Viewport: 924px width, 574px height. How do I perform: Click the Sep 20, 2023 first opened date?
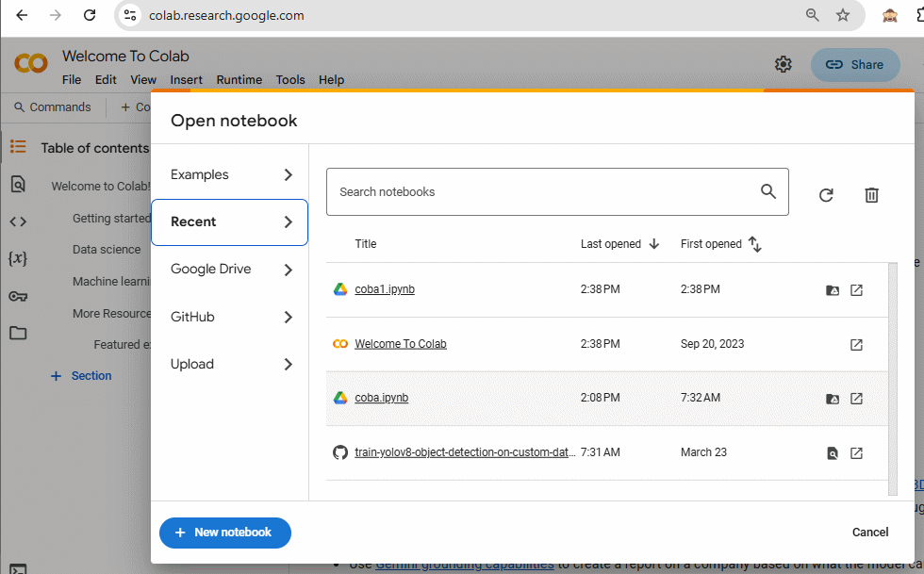(x=712, y=344)
